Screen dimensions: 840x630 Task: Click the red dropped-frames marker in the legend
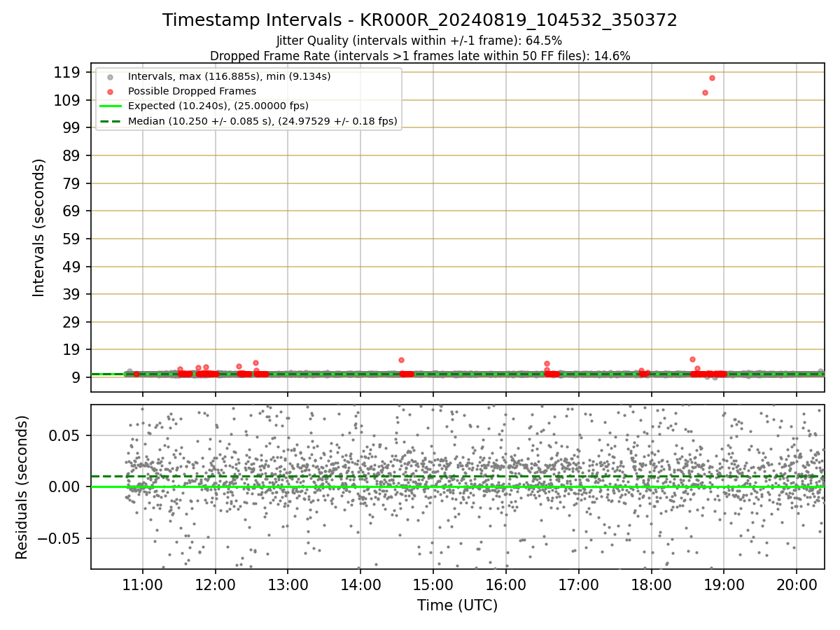(111, 91)
